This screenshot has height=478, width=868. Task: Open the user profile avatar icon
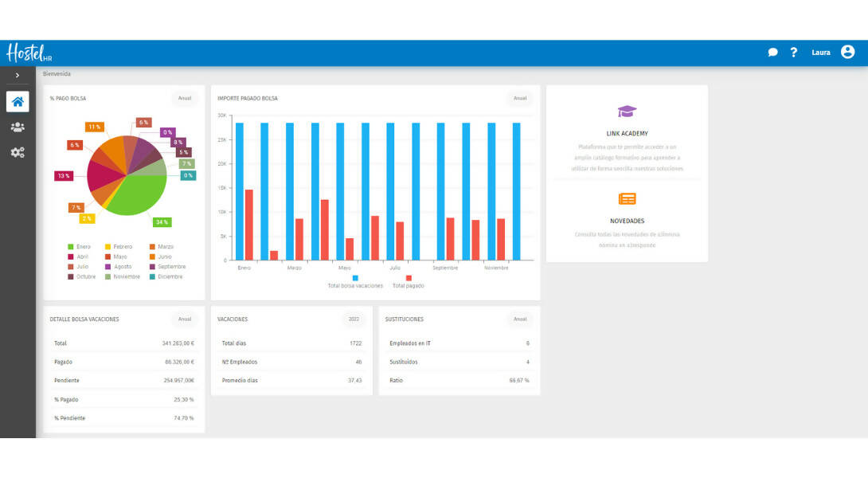tap(847, 52)
